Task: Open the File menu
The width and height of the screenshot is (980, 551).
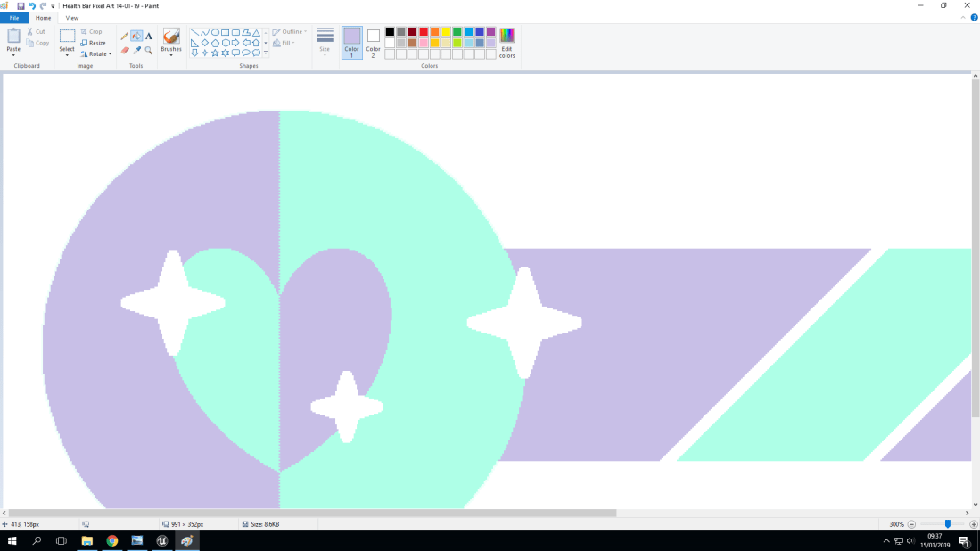Action: 13,17
